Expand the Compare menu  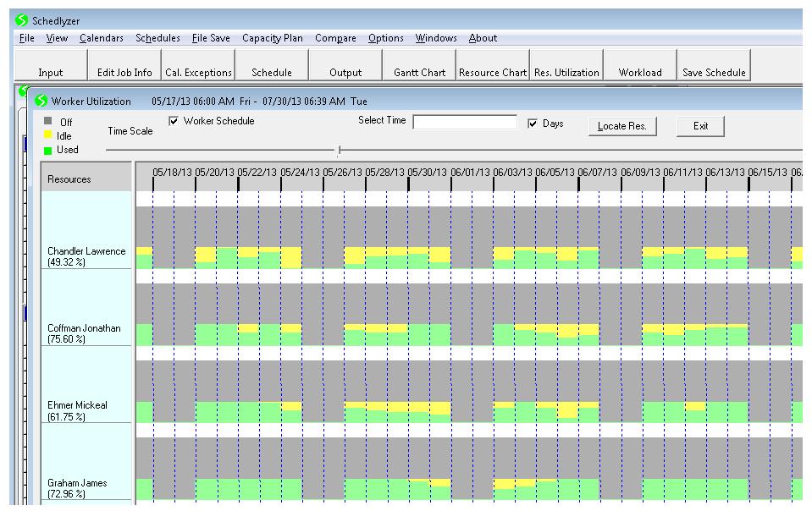(334, 38)
